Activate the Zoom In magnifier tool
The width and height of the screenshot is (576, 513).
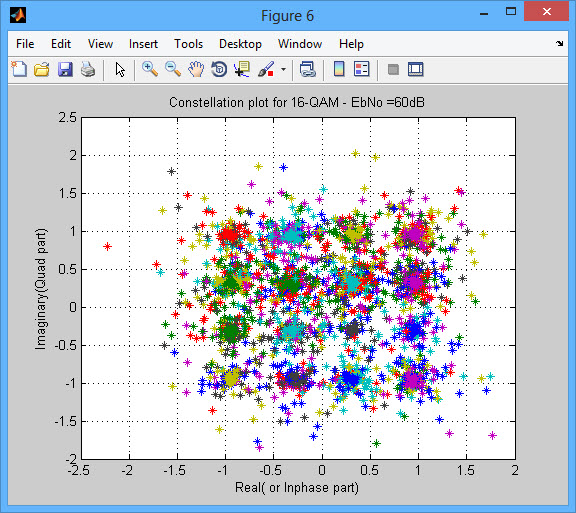coord(150,69)
